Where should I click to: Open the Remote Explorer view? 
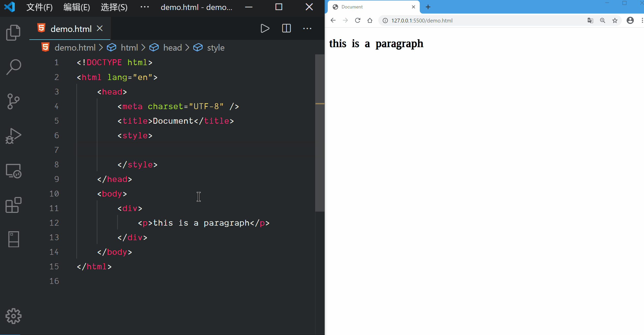point(13,171)
